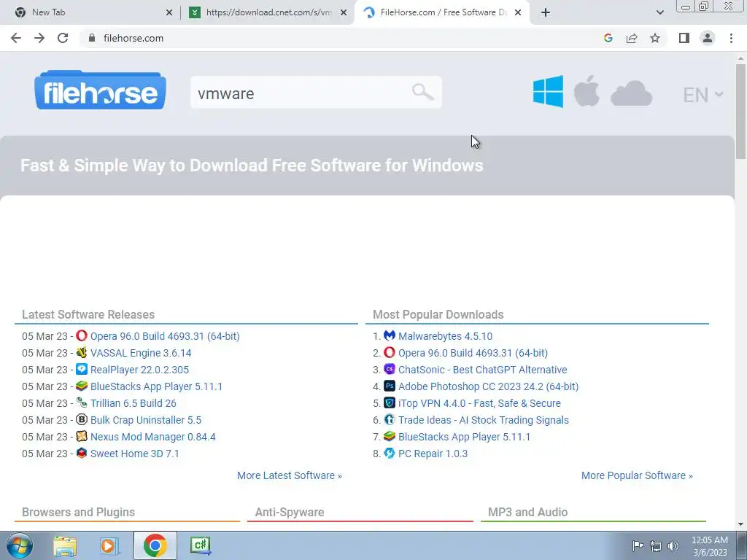Click the RealPlayer icon
The height and width of the screenshot is (560, 747).
[x=82, y=369]
